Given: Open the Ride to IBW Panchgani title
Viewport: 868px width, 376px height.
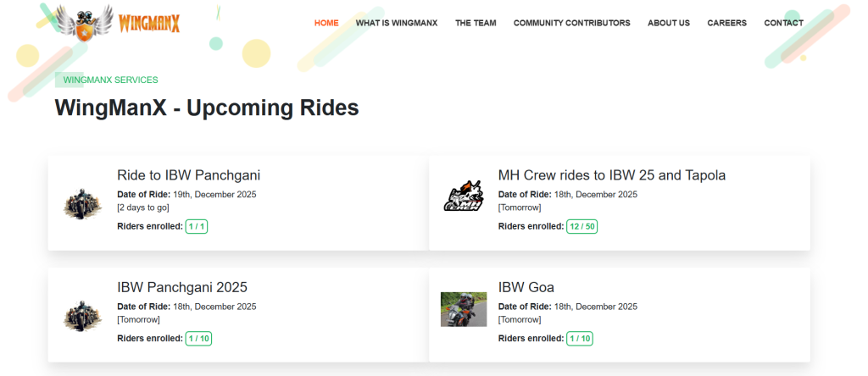Looking at the screenshot, I should click(x=188, y=175).
